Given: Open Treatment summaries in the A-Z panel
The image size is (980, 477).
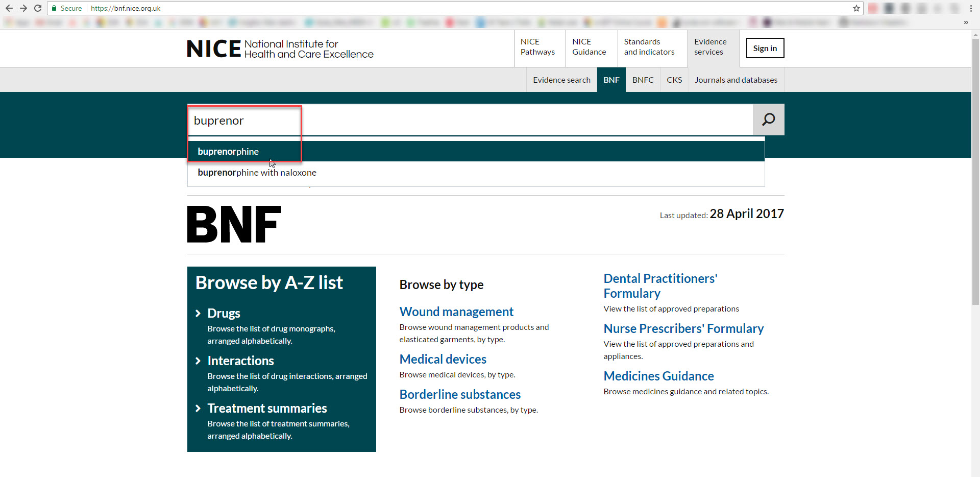Looking at the screenshot, I should (267, 408).
